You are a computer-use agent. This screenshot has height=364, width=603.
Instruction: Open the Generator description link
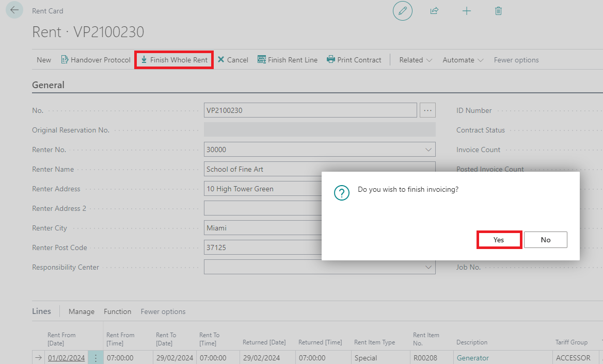coord(472,358)
